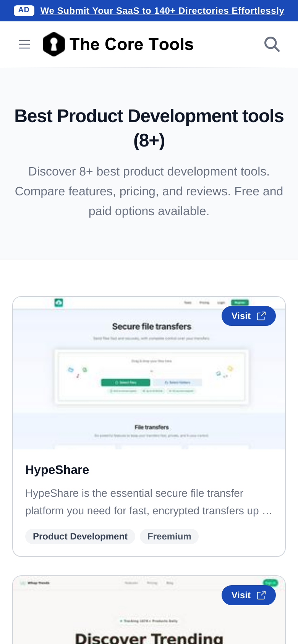Click The Core Tools hexagon logo
This screenshot has height=644, width=298.
(53, 44)
